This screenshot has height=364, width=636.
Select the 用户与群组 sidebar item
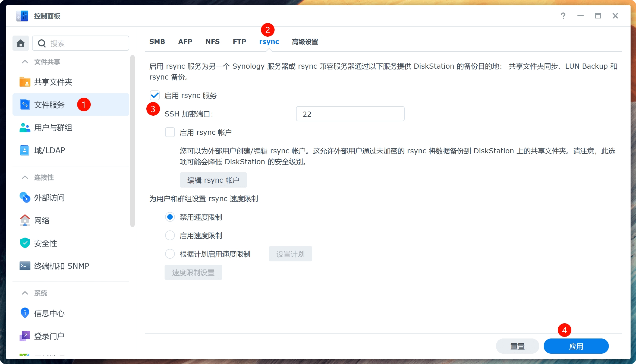point(53,128)
